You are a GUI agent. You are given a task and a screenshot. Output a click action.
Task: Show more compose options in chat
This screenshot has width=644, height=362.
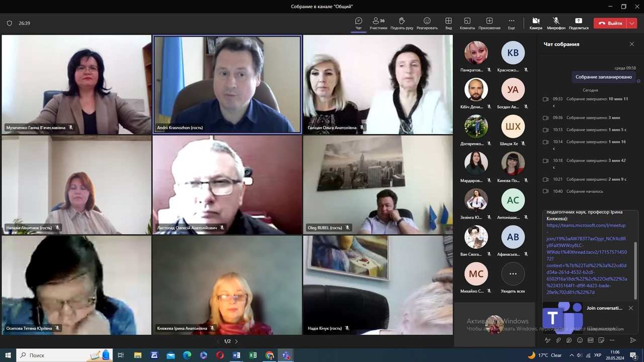coord(611,340)
